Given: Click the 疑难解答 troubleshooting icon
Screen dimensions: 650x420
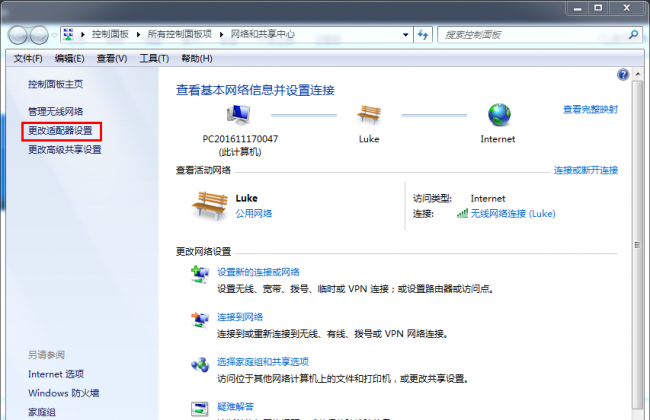Looking at the screenshot, I should (200, 409).
